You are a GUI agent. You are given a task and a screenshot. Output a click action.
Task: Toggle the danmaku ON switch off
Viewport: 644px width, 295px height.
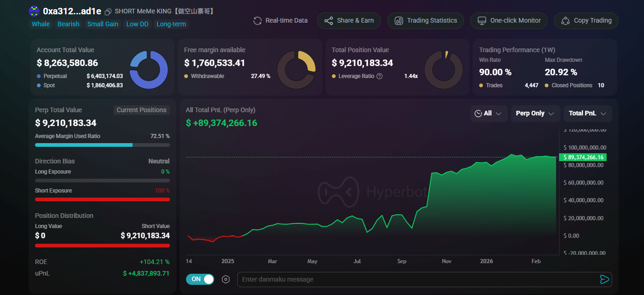point(200,279)
